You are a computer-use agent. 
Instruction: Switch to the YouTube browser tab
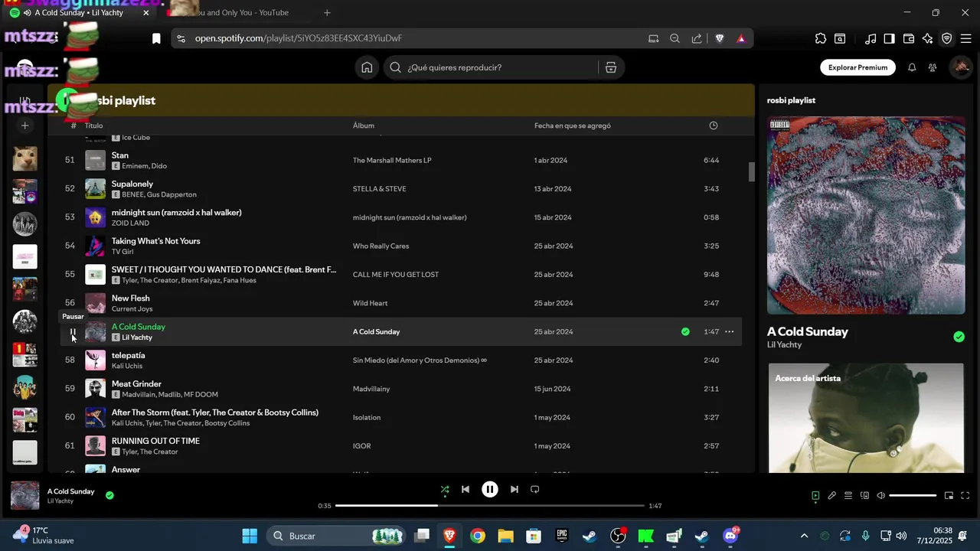(x=237, y=13)
